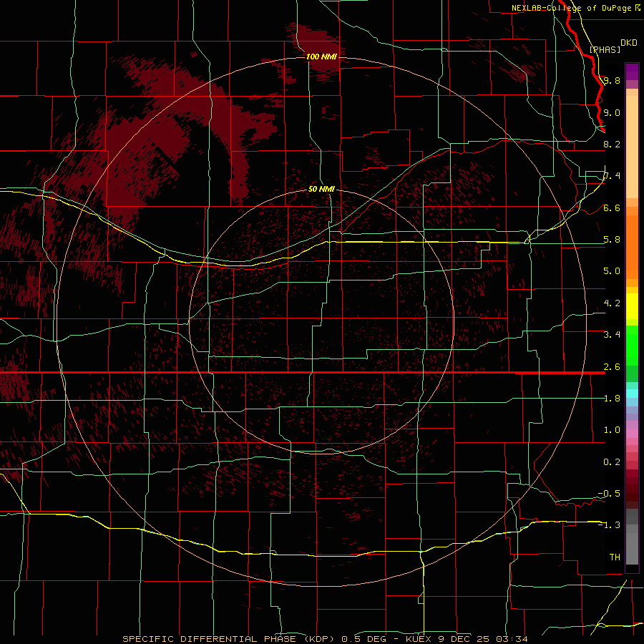This screenshot has height=644, width=644.
Task: Select the 2.6 value on color scale
Action: [x=612, y=367]
